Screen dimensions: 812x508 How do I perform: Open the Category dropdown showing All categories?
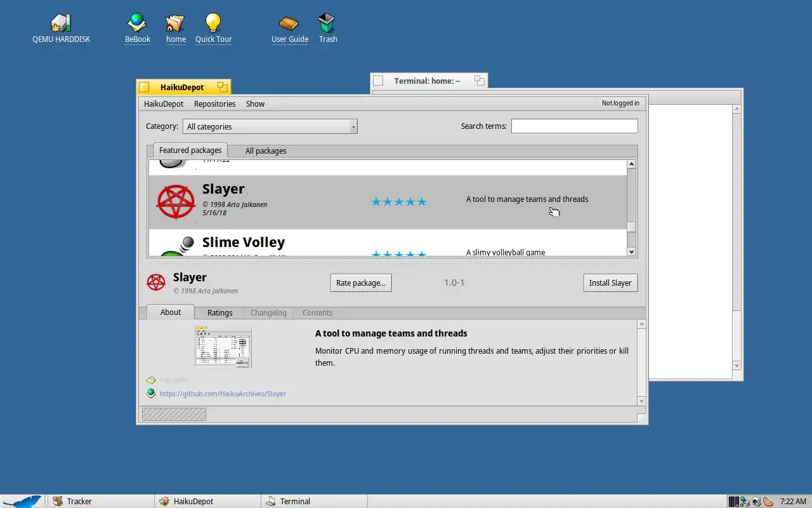pyautogui.click(x=270, y=126)
